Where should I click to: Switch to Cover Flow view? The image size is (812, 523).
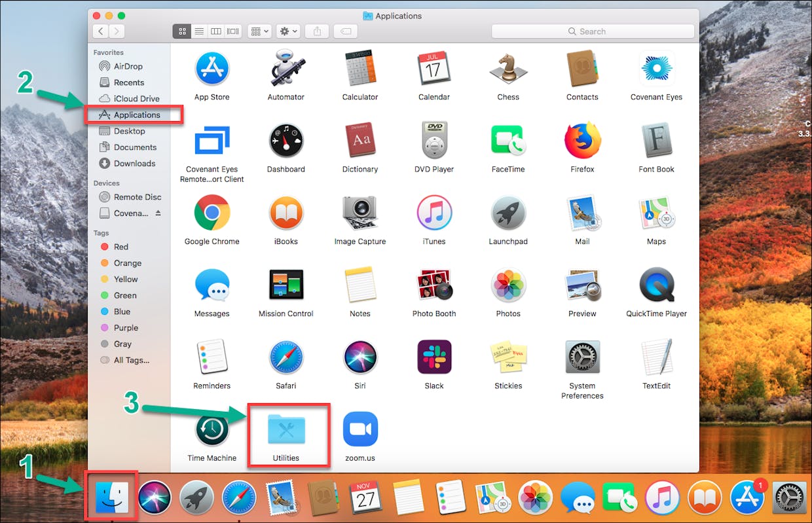(x=233, y=31)
